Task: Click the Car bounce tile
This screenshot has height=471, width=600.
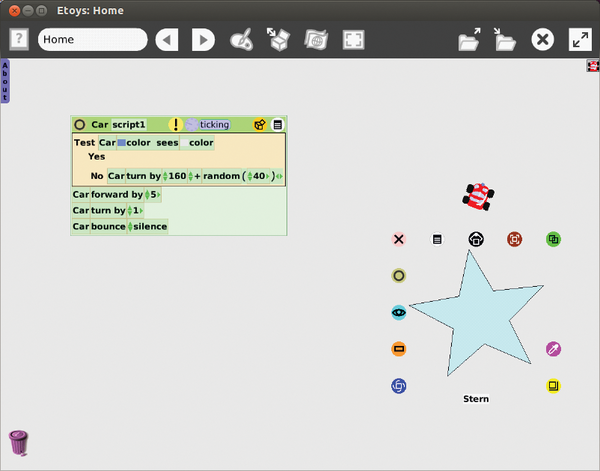Action: 99,227
